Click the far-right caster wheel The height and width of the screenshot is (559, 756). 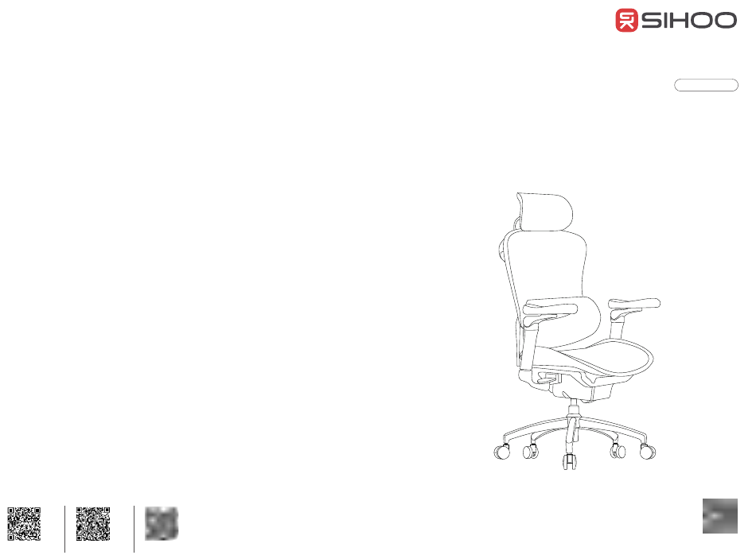point(648,452)
